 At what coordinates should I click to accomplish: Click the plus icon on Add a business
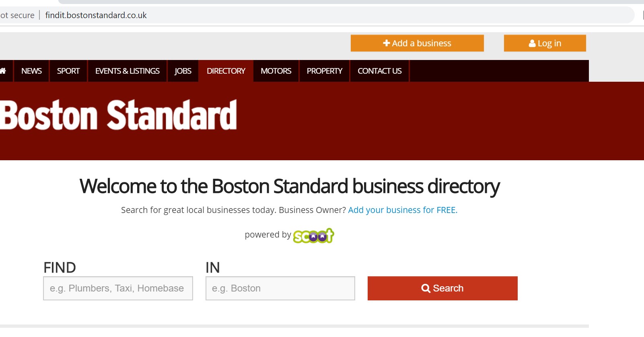tap(386, 43)
